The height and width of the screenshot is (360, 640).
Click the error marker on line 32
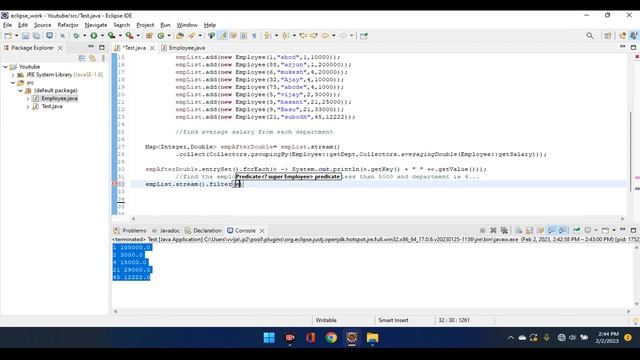115,184
